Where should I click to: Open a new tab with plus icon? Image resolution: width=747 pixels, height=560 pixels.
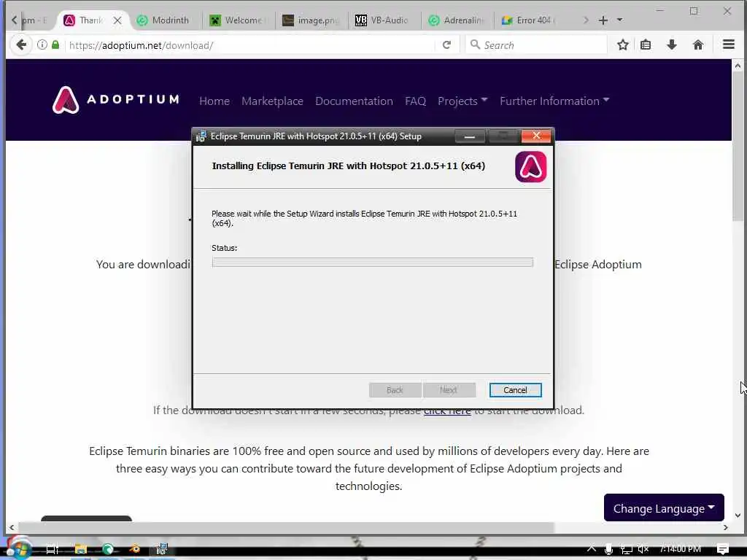(x=603, y=20)
